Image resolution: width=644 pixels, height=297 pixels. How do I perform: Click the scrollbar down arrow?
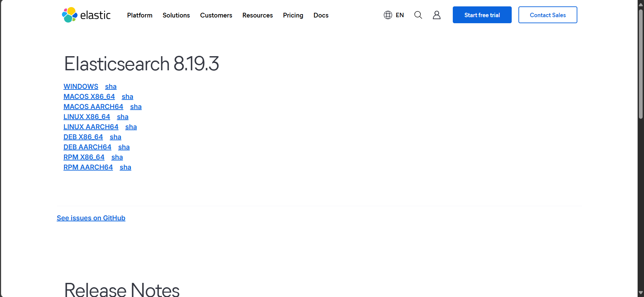(641, 293)
